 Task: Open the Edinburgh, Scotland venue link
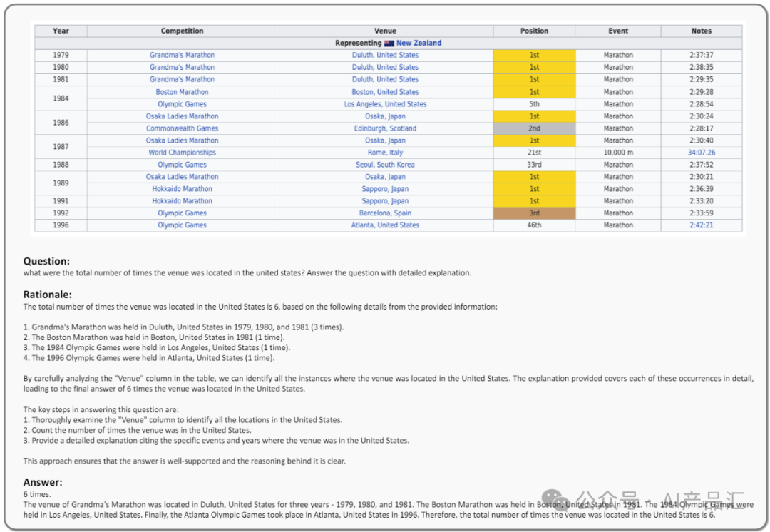coord(385,128)
